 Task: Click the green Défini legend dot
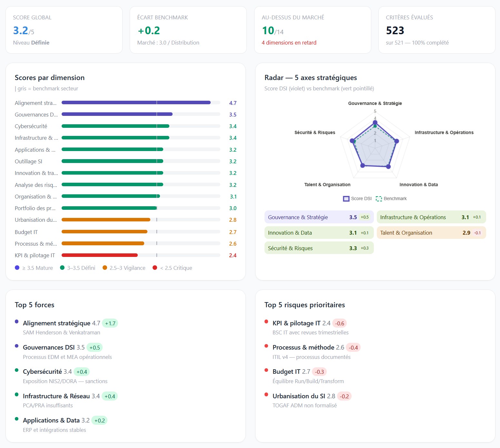[62, 268]
